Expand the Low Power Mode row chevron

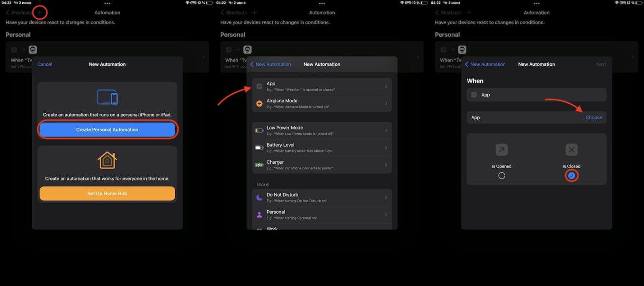point(386,130)
